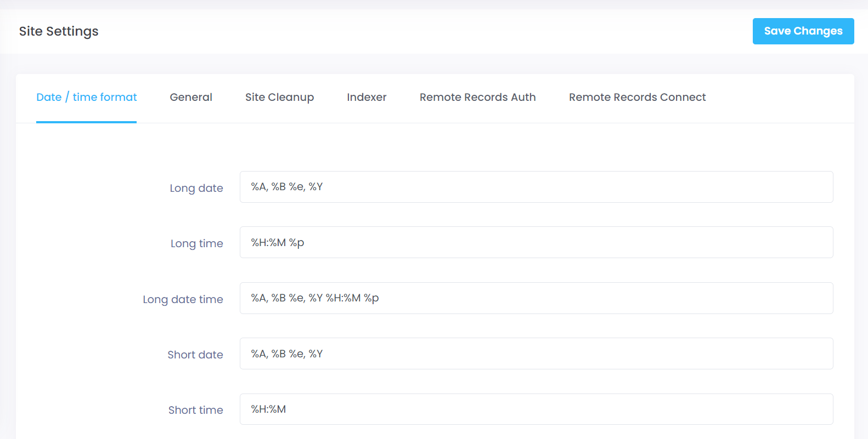Viewport: 868px width, 439px height.
Task: Click into the Long time input field
Action: pos(536,242)
